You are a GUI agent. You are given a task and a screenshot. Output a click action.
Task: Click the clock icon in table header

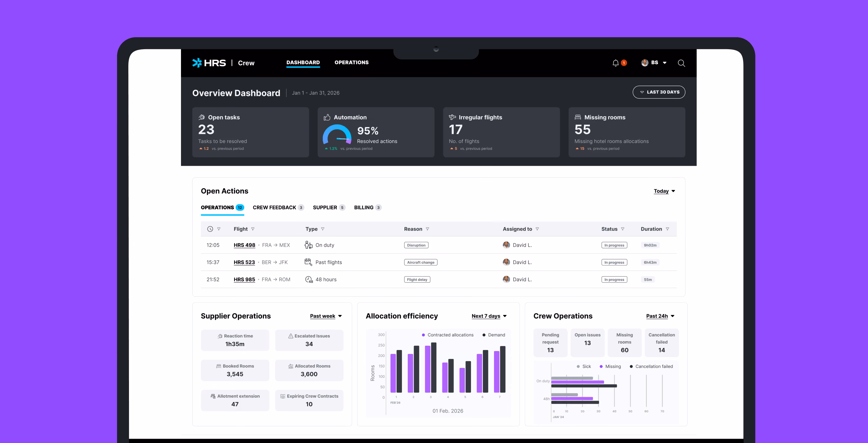tap(210, 229)
